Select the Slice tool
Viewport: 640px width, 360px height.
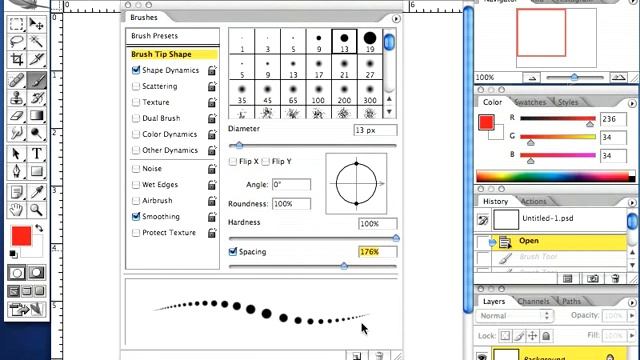click(x=36, y=59)
